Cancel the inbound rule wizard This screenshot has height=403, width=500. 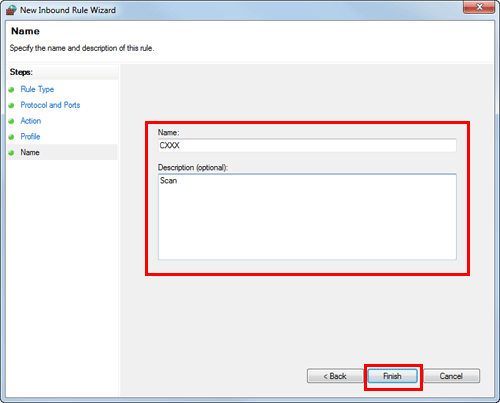451,376
